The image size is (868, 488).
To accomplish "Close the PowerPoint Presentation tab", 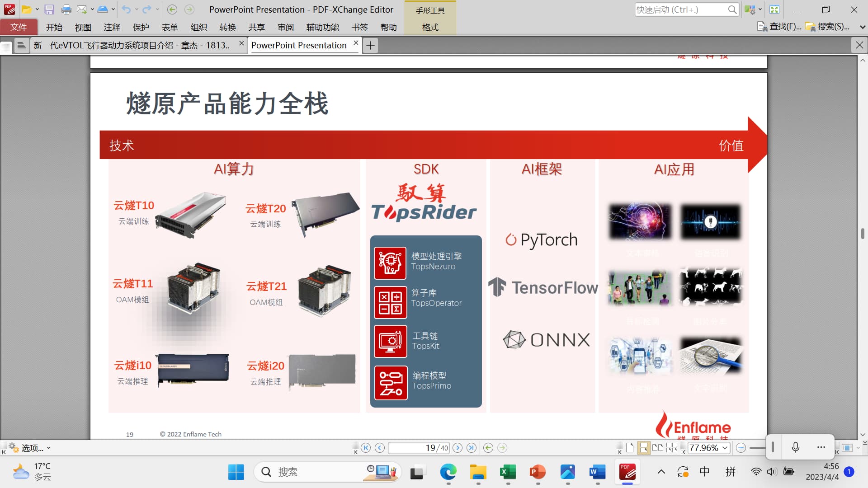I will pyautogui.click(x=356, y=43).
